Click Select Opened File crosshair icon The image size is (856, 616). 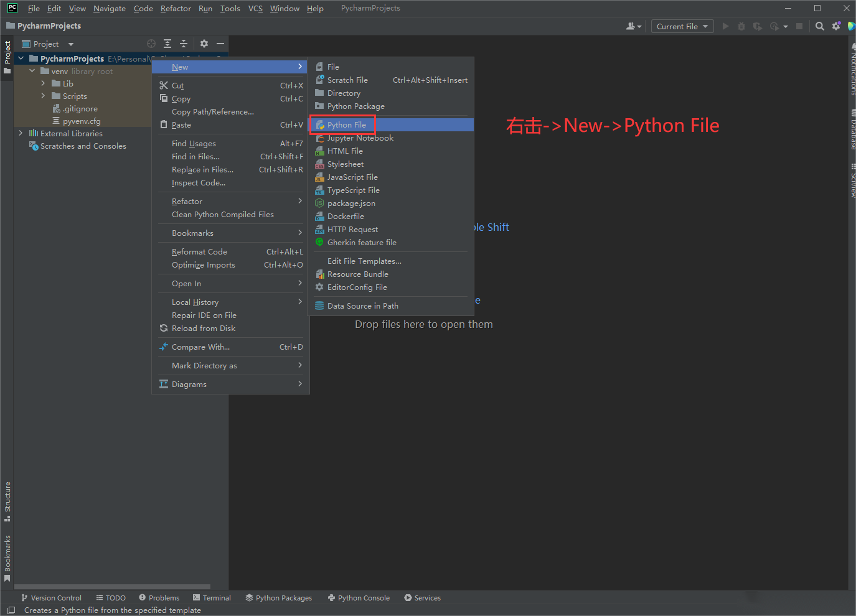pyautogui.click(x=151, y=44)
